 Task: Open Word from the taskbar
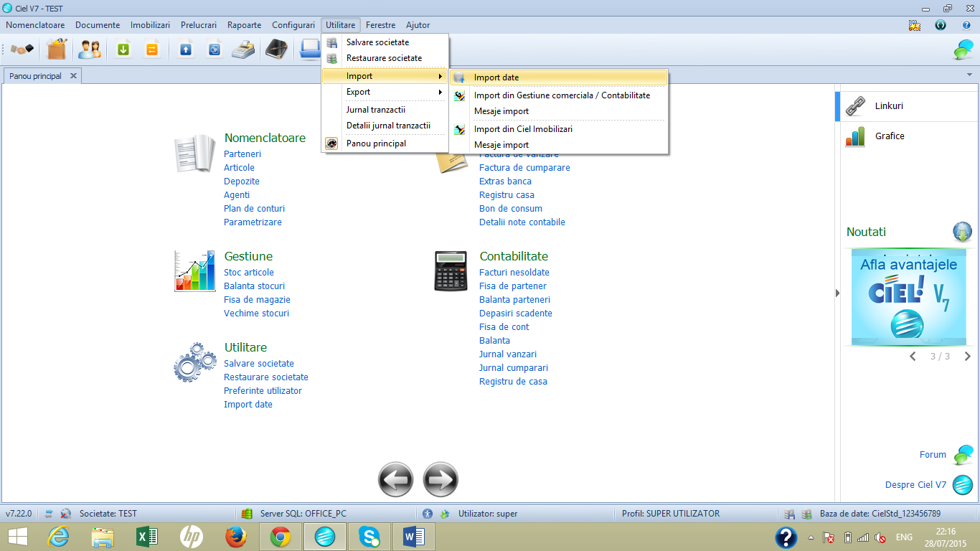414,537
